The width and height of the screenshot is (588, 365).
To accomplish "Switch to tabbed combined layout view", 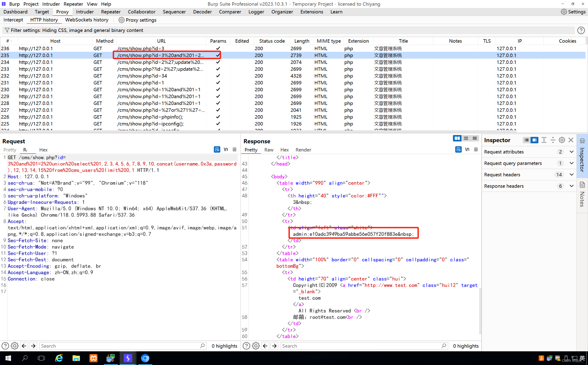I will 475,138.
